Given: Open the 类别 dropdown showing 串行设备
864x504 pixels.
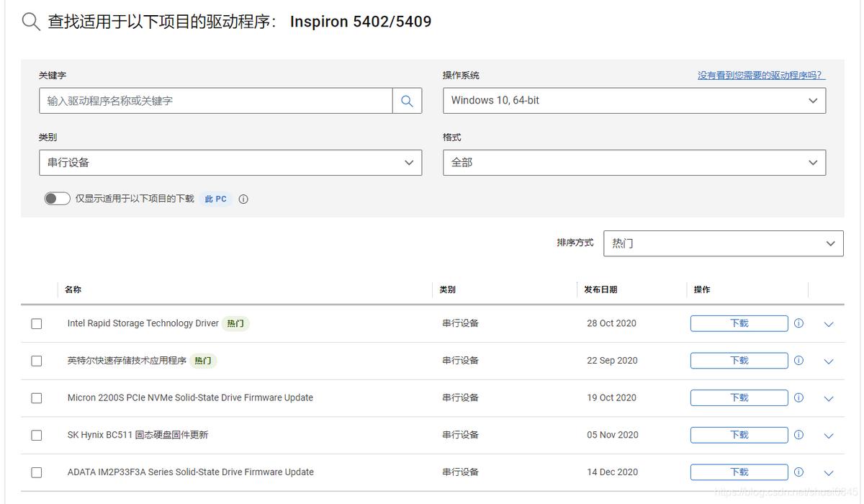Looking at the screenshot, I should coord(230,162).
